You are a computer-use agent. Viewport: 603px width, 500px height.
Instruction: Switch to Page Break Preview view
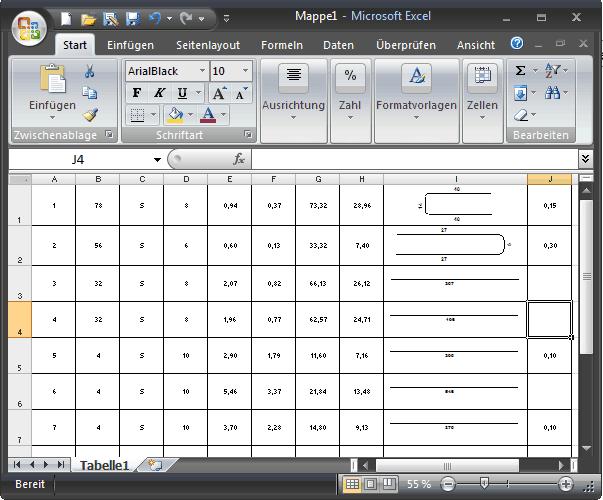click(x=389, y=483)
